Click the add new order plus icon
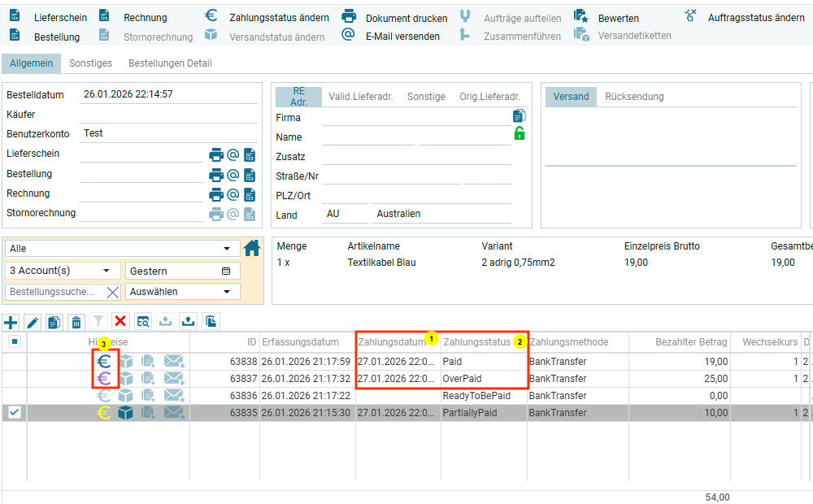The height and width of the screenshot is (504, 813). click(x=11, y=322)
